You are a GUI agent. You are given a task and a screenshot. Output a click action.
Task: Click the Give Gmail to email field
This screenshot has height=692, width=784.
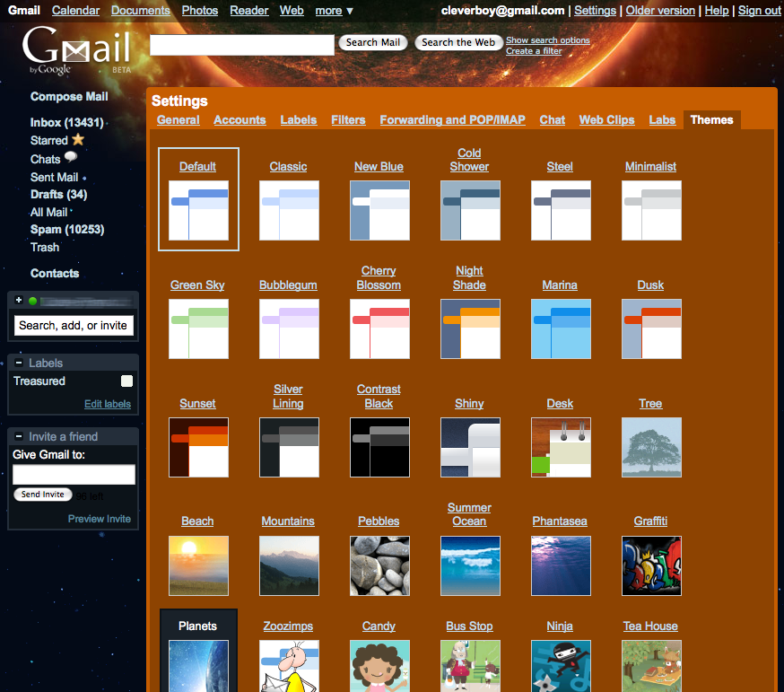coord(74,474)
